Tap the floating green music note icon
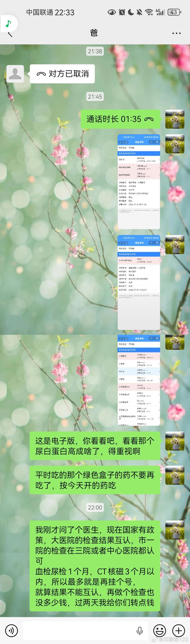Screen dimensions: 190x644 [8, 23]
